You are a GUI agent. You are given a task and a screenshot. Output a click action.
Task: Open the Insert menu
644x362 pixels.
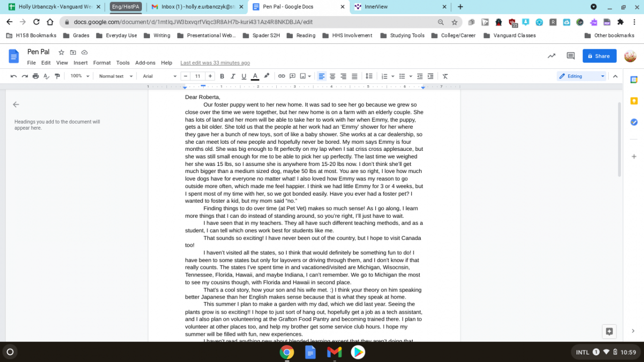pos(80,63)
